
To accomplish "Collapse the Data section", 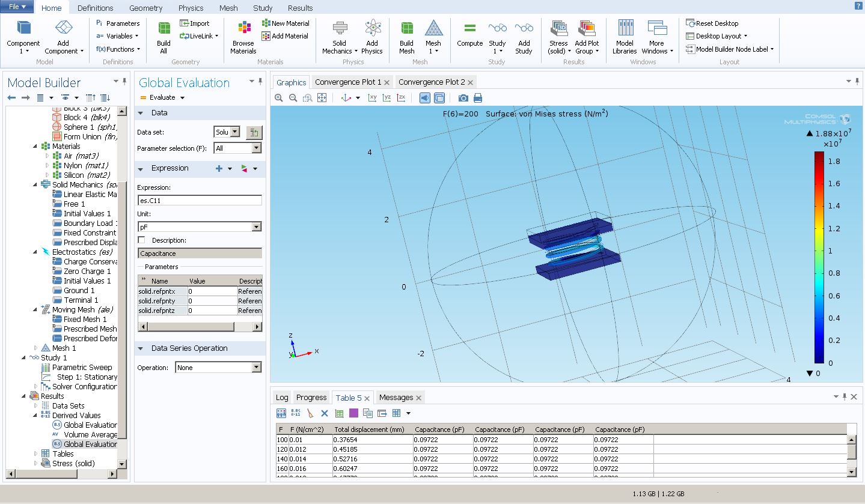I will [x=141, y=113].
